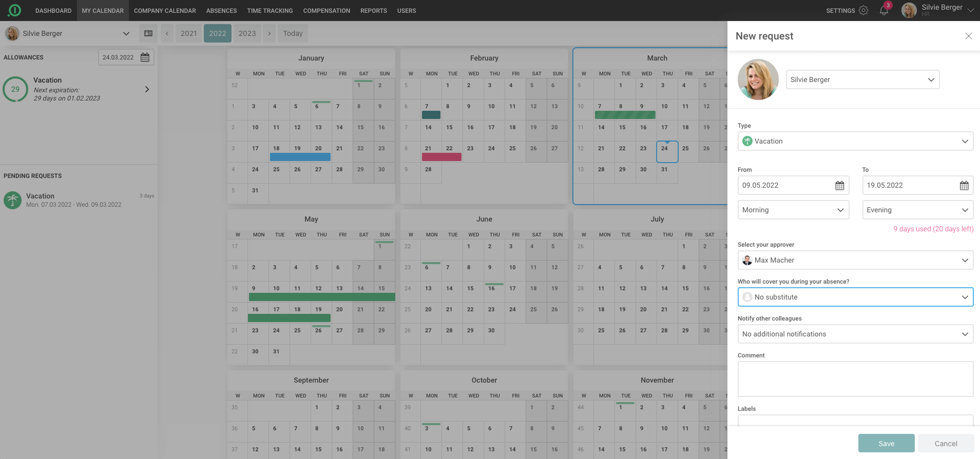The height and width of the screenshot is (459, 980).
Task: Go to next year with right arrow
Action: [269, 33]
